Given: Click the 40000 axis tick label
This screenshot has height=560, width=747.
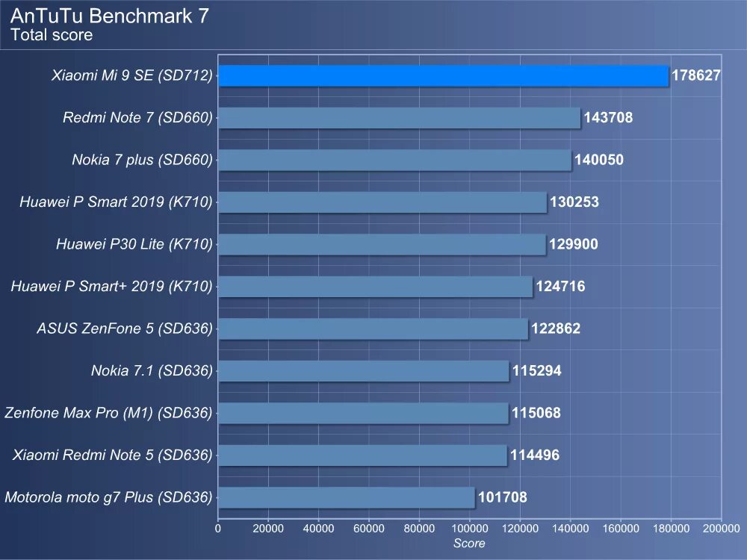Looking at the screenshot, I should coord(319,529).
